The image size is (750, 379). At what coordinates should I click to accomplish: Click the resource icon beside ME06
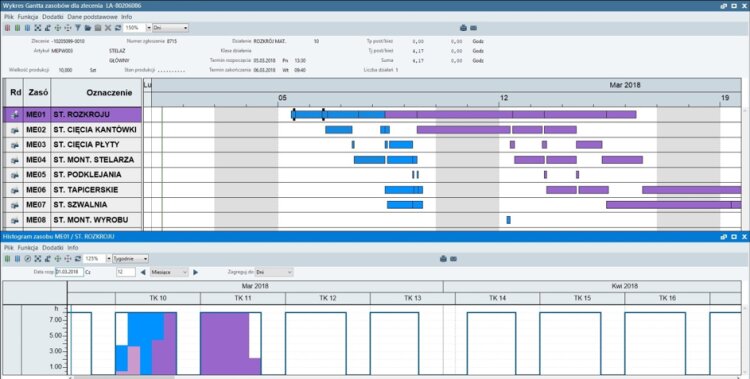coord(15,190)
